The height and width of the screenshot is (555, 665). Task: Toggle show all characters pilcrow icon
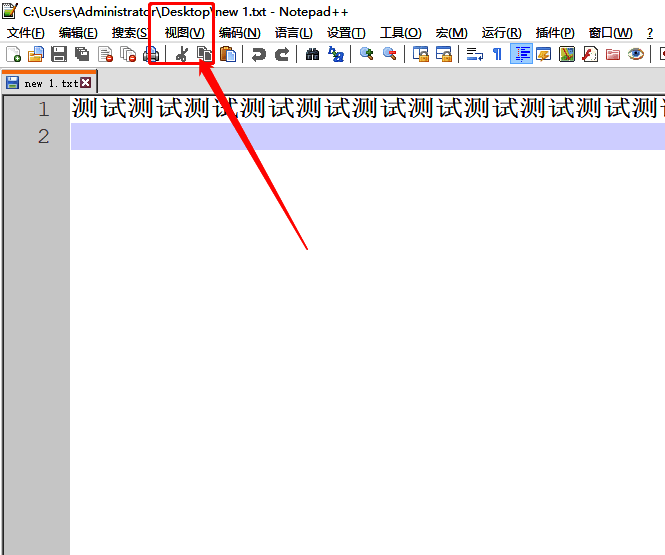click(497, 54)
